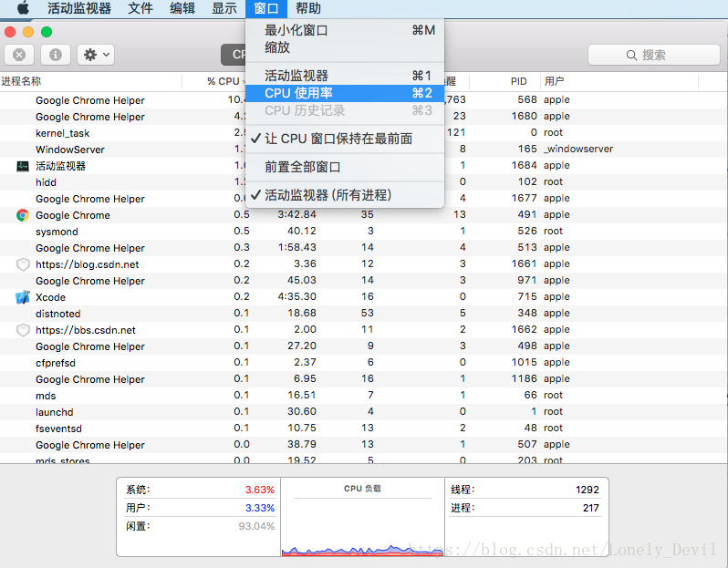This screenshot has width=728, height=568.
Task: Open the 帮助 menu
Action: (308, 8)
